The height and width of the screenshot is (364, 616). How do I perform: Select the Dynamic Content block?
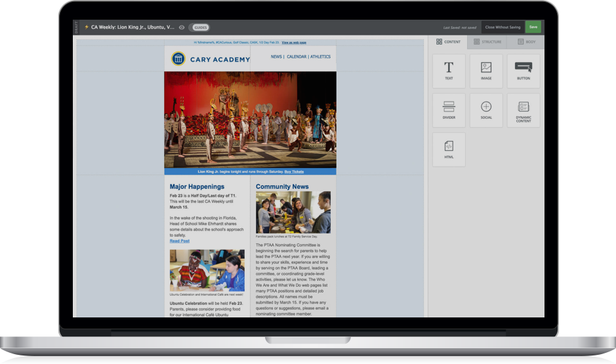[524, 110]
